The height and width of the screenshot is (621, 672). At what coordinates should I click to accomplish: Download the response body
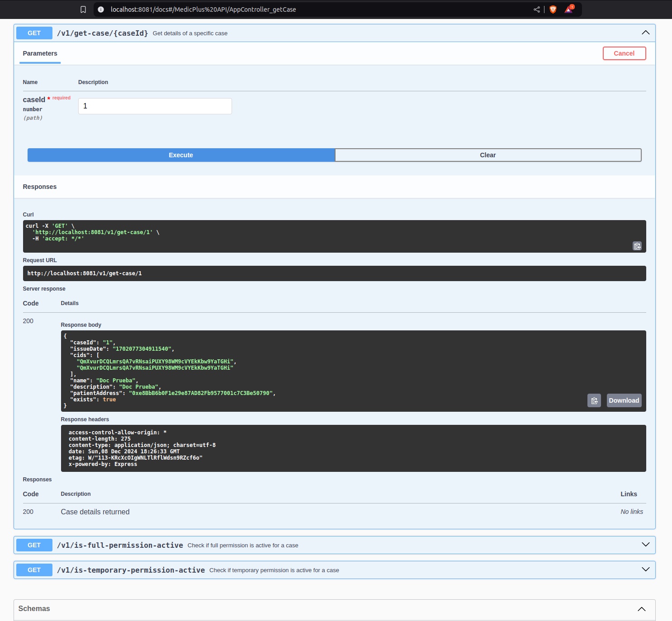click(624, 400)
